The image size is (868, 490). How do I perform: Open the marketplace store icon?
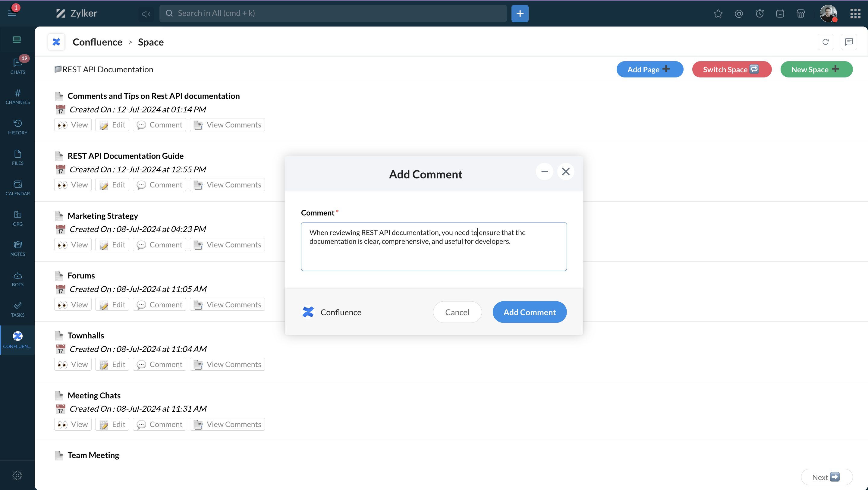coord(800,14)
